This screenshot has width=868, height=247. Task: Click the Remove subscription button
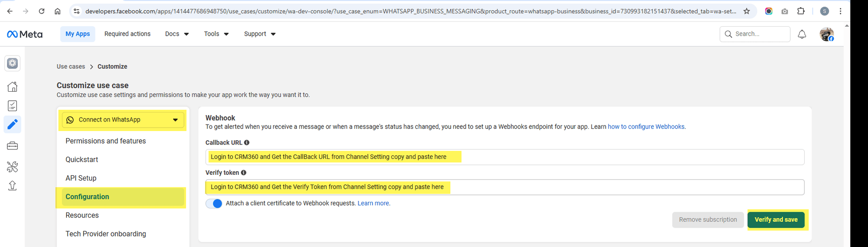(708, 220)
